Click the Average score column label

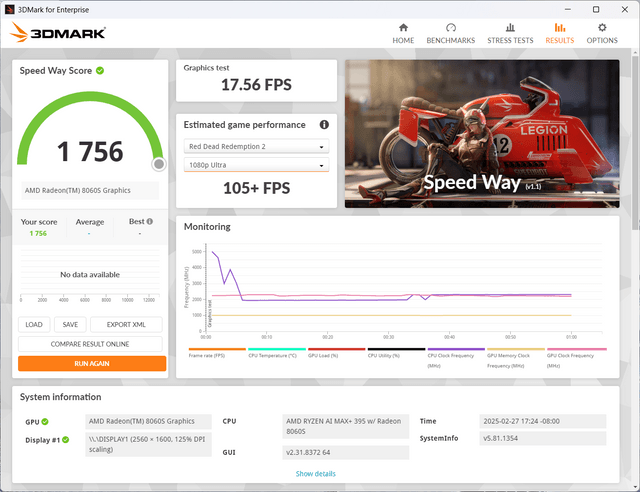90,222
